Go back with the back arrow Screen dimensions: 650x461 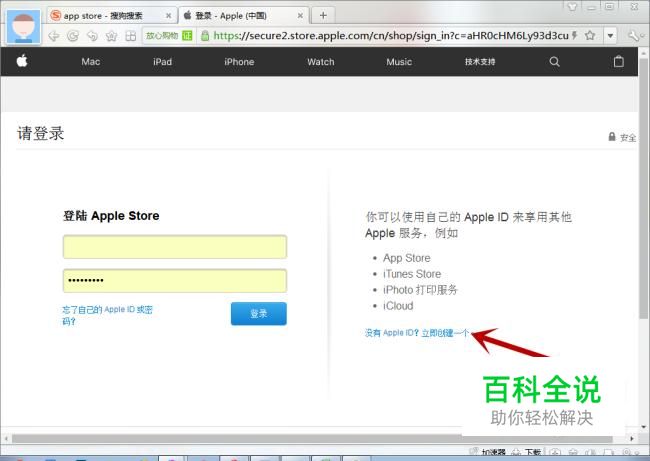pos(53,36)
